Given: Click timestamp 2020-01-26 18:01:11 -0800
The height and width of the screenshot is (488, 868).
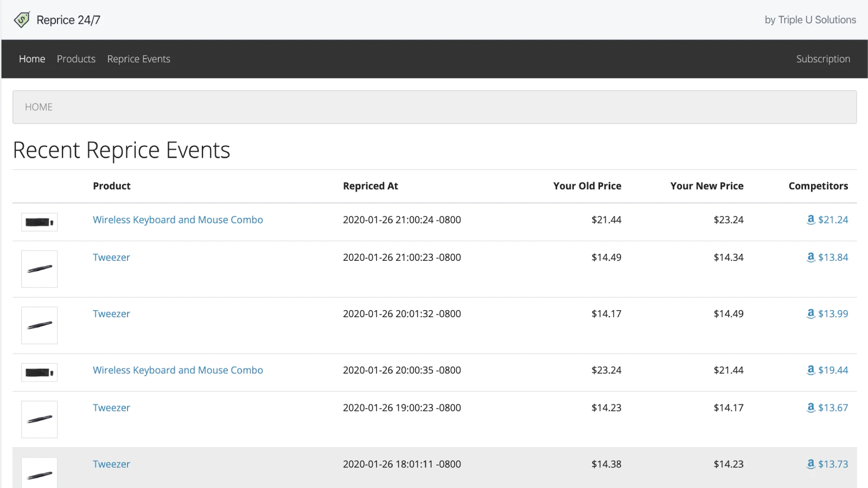Looking at the screenshot, I should coord(402,464).
